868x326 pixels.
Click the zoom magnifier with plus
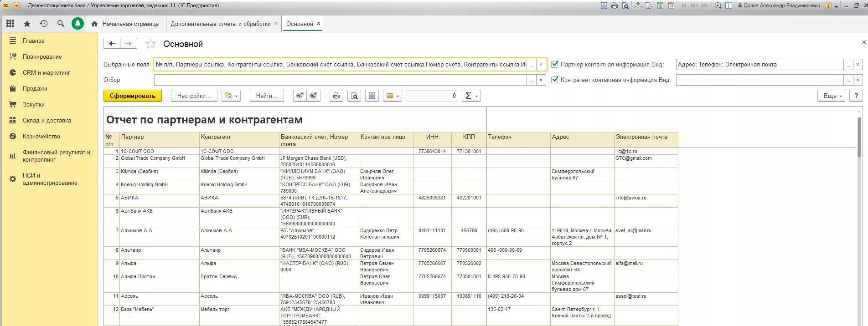click(718, 5)
